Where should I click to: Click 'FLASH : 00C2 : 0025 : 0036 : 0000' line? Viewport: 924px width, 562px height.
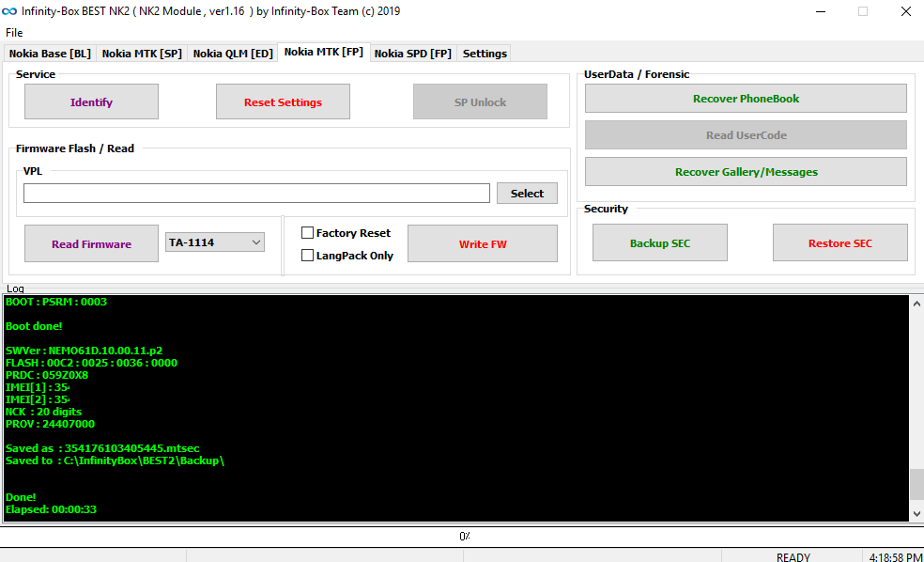pyautogui.click(x=91, y=363)
